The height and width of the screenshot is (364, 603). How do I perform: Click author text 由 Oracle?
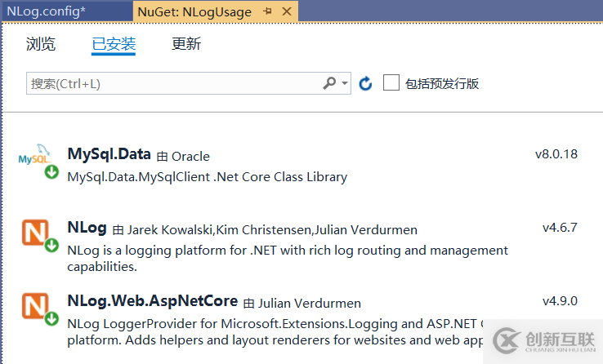coord(184,157)
